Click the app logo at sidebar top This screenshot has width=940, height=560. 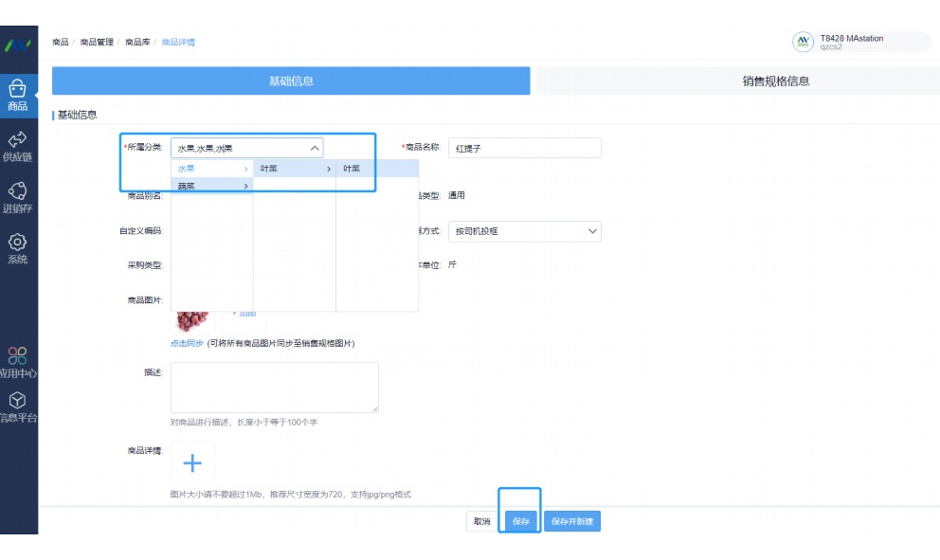[18, 45]
